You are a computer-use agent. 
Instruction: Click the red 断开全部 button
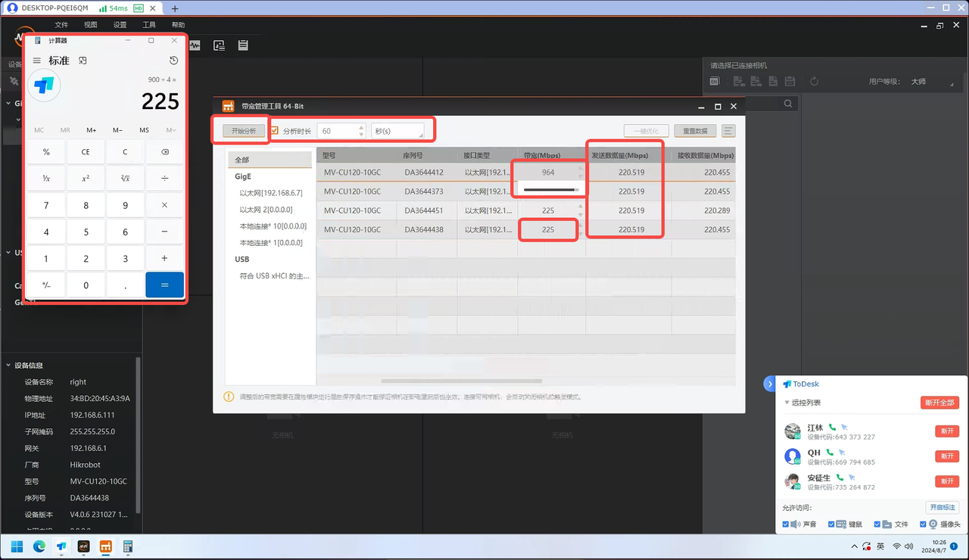click(x=939, y=403)
